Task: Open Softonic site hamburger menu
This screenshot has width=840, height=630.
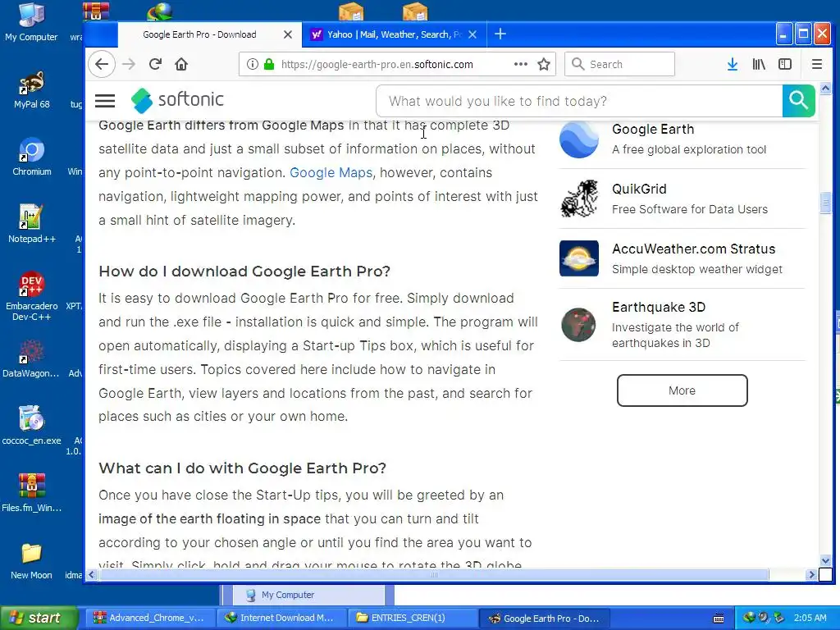Action: [x=105, y=101]
